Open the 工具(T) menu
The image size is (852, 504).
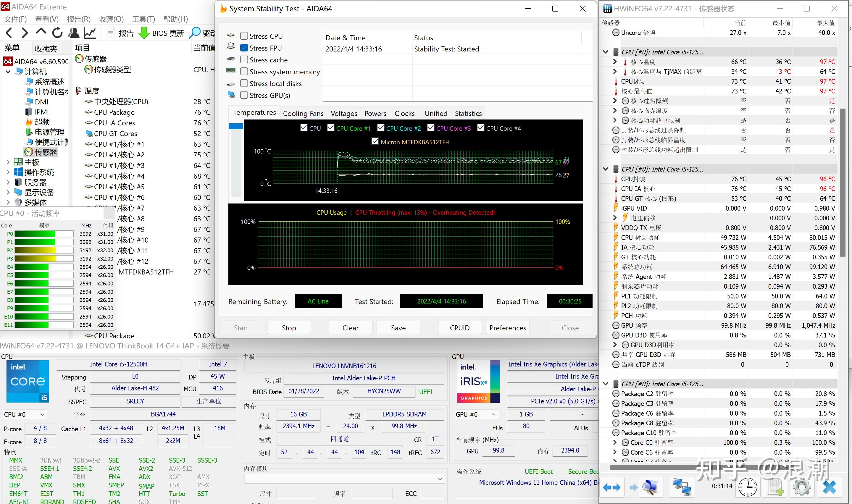pyautogui.click(x=143, y=19)
